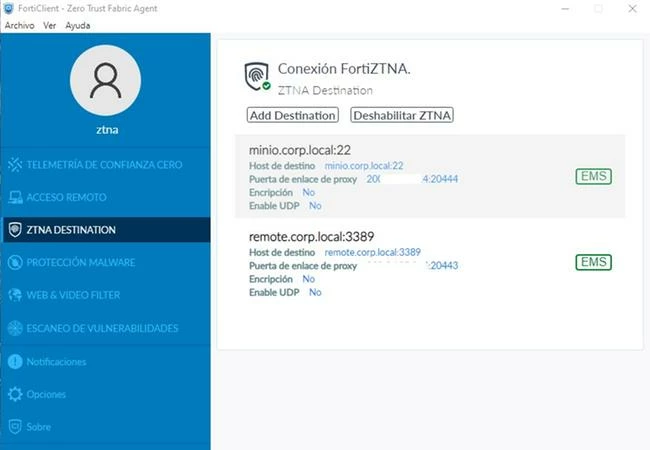Click proxy gateway value ending 4:20444
The image size is (650, 450).
pos(412,179)
